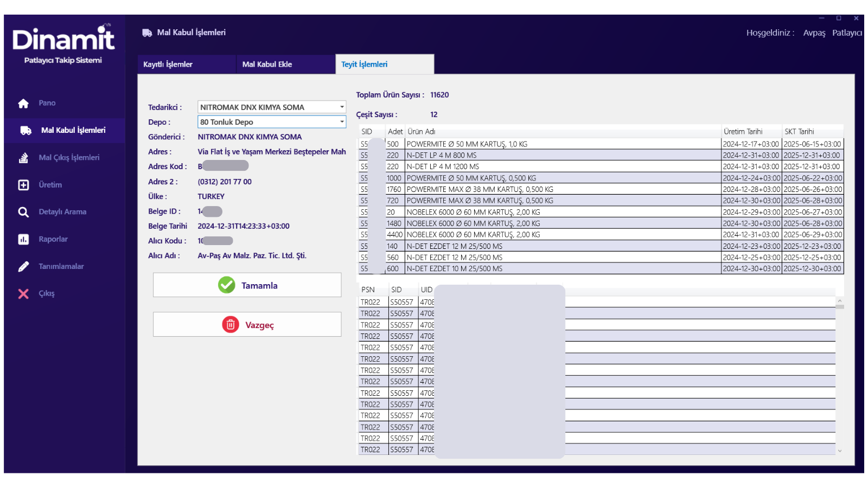
Task: Click Adet cell 1760
Action: tap(394, 189)
